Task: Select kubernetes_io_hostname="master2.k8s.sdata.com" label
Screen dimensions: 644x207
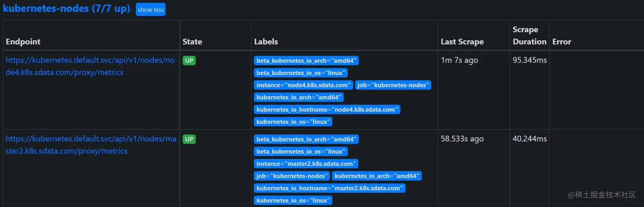Action: pos(330,188)
